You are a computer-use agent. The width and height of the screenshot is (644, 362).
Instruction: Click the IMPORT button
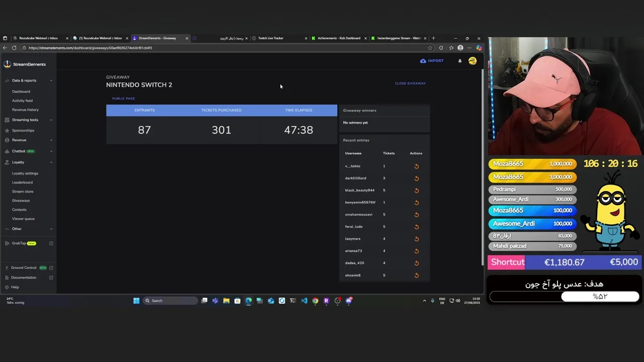pyautogui.click(x=432, y=61)
